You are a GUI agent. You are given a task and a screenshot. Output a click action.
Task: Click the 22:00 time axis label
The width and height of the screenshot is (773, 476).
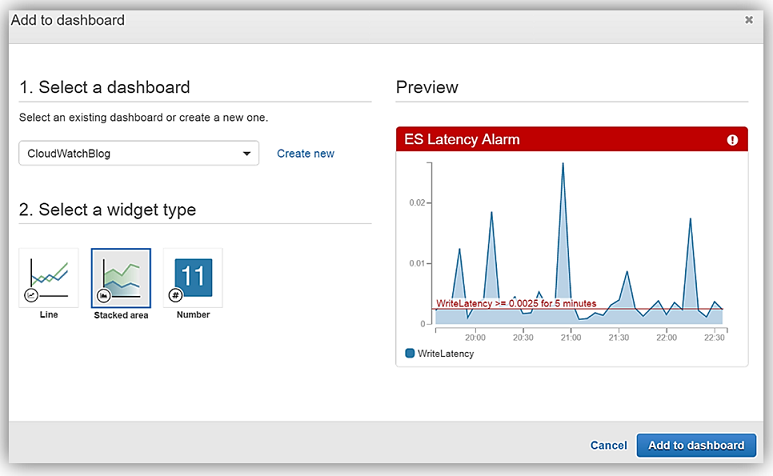point(666,338)
